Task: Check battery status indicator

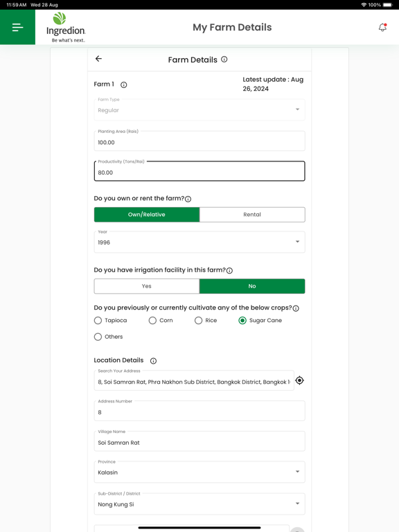Action: pyautogui.click(x=387, y=5)
